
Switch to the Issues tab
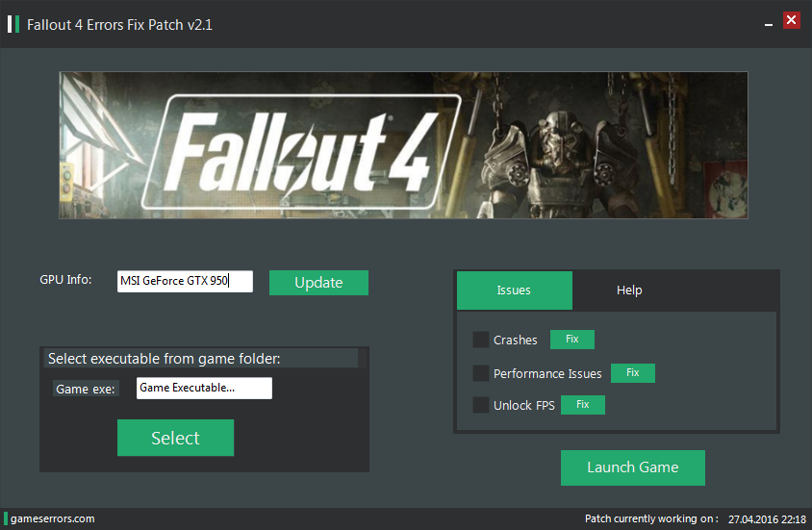514,290
